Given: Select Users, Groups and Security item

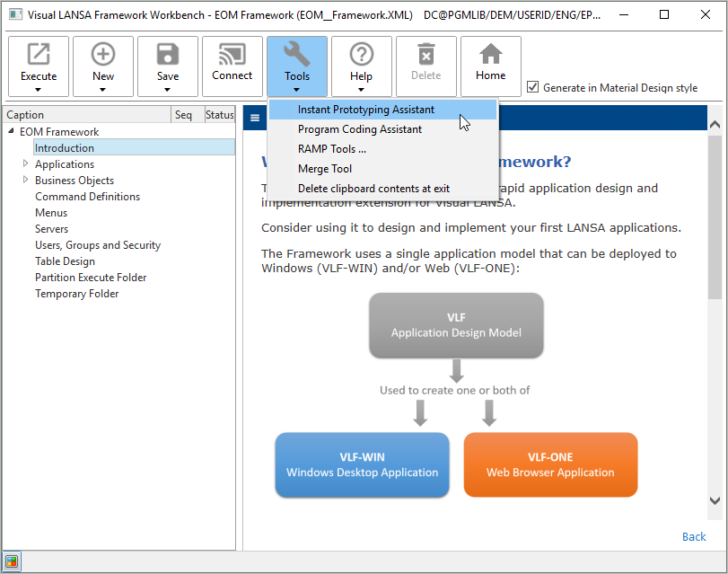Looking at the screenshot, I should [x=98, y=245].
